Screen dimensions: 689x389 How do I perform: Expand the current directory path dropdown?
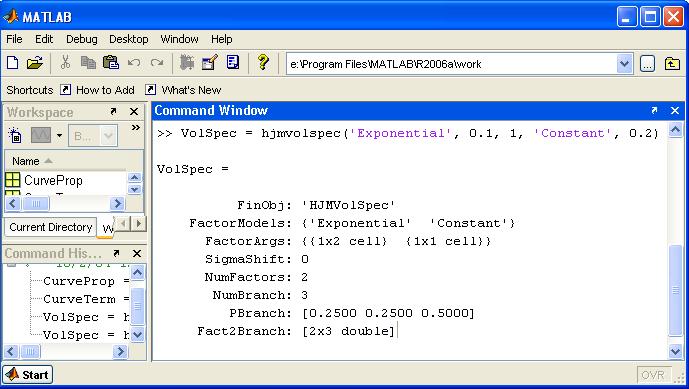pyautogui.click(x=624, y=64)
